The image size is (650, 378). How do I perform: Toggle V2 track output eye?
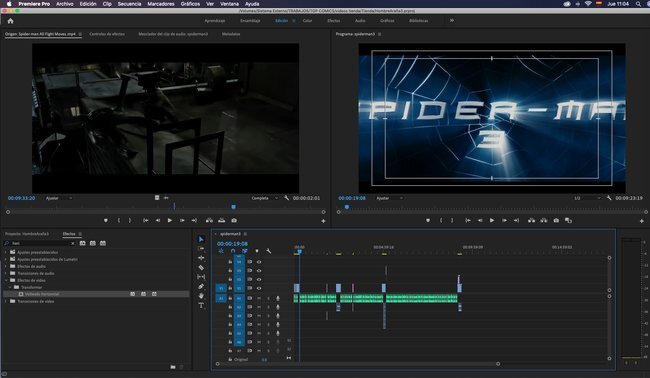tap(259, 279)
